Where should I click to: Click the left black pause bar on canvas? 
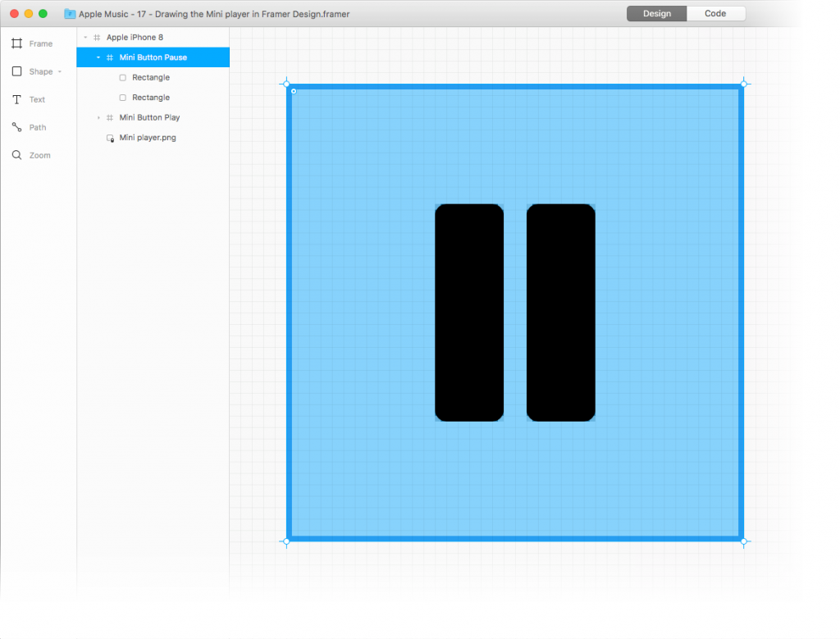(469, 313)
